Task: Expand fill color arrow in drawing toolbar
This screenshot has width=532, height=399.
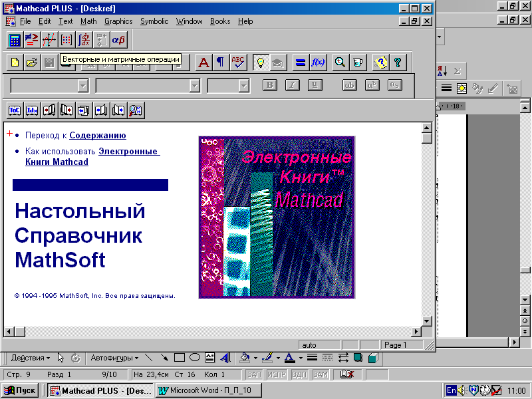Action: point(255,358)
